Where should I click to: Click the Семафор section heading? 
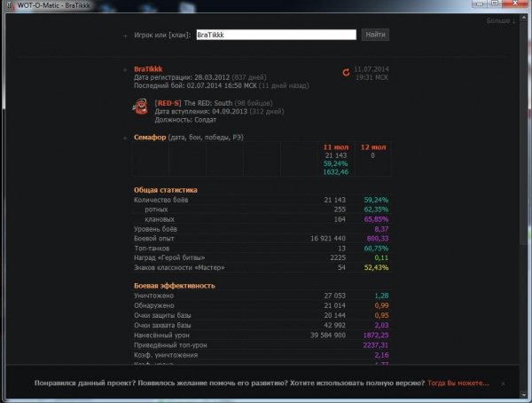pos(150,138)
